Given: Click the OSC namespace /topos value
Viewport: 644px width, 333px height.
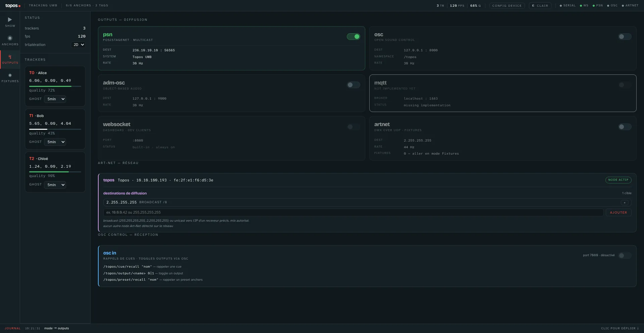Looking at the screenshot, I should tap(410, 57).
